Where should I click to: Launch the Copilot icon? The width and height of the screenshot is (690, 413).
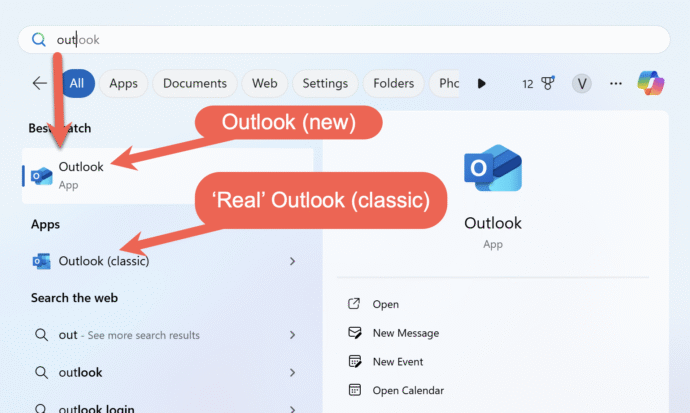coord(651,83)
